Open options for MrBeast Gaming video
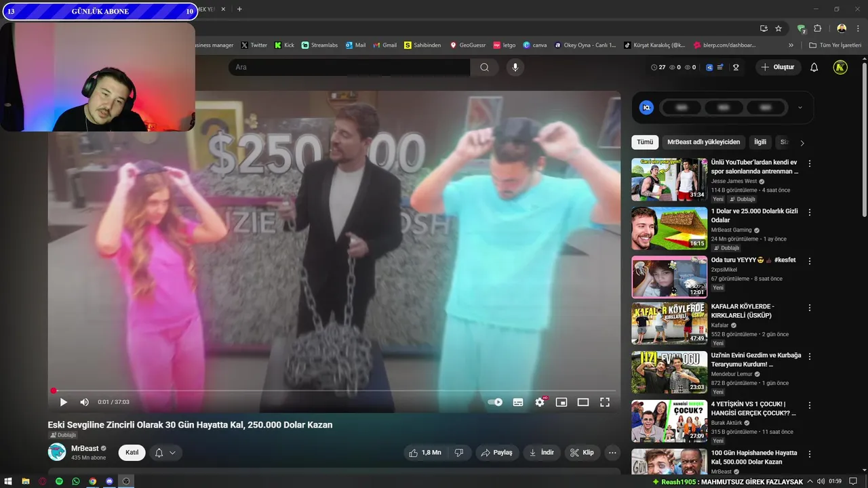868x488 pixels. pyautogui.click(x=809, y=212)
